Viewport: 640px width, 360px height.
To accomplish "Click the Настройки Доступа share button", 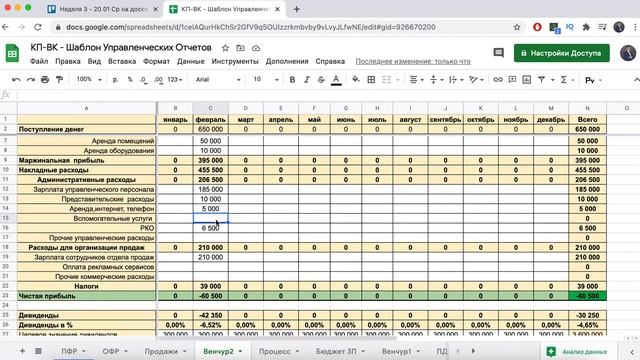I will [562, 53].
